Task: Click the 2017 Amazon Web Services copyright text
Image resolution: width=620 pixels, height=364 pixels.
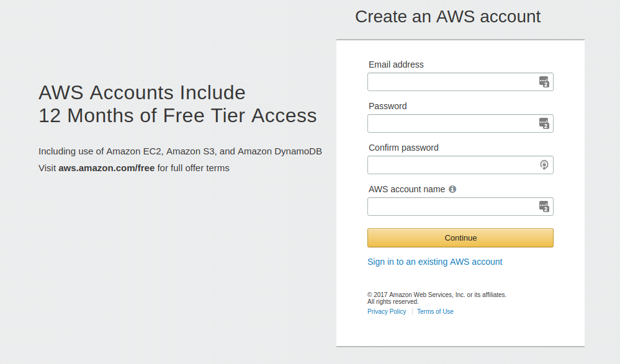Action: (437, 298)
